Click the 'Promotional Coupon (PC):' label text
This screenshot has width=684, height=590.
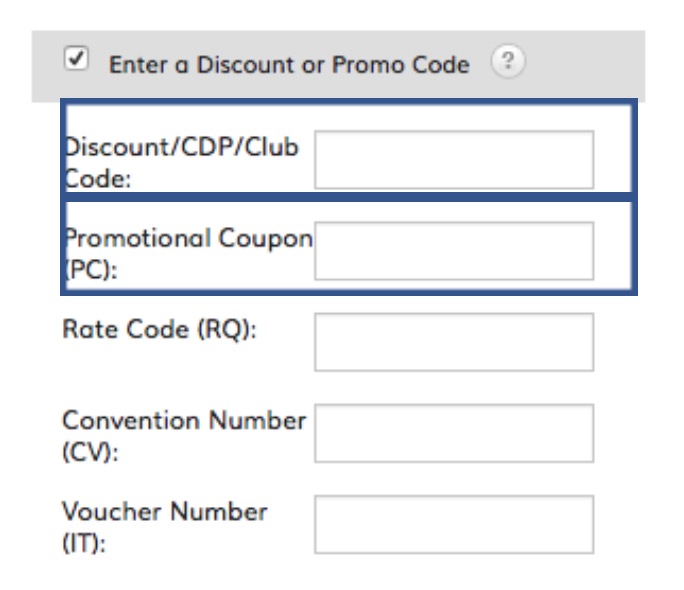click(188, 254)
